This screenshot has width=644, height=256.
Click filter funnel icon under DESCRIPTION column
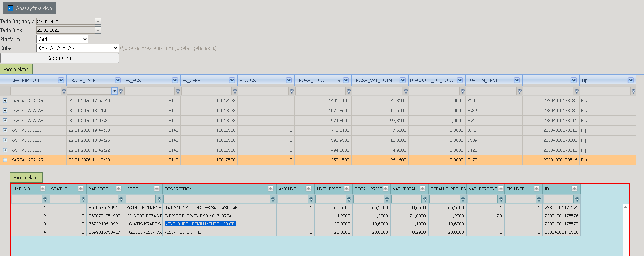[x=64, y=91]
